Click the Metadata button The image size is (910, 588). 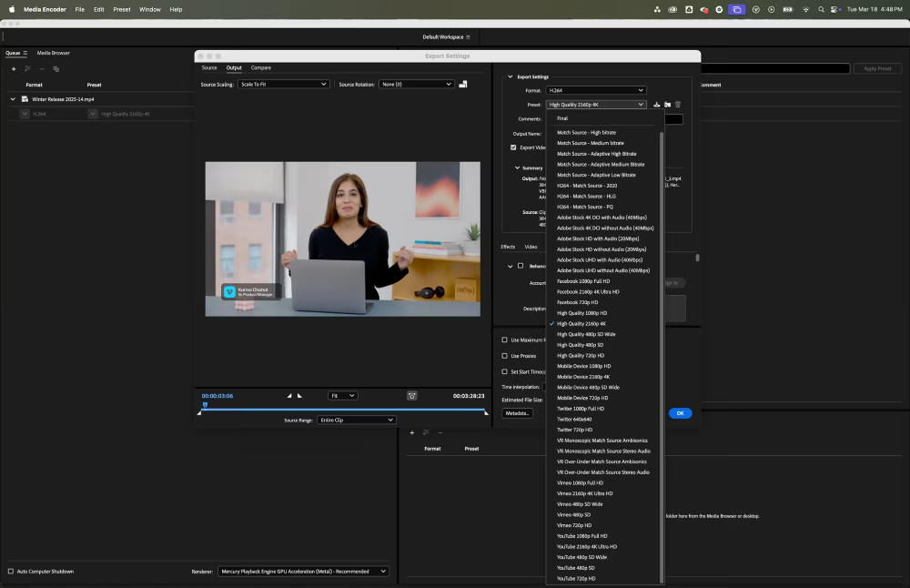[x=517, y=413]
